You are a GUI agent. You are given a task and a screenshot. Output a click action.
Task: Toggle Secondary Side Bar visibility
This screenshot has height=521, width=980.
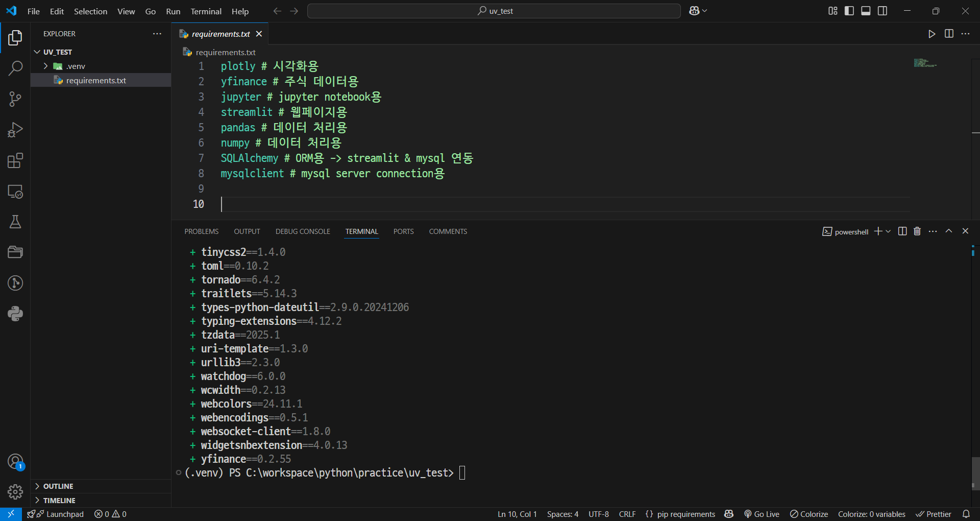pyautogui.click(x=883, y=11)
